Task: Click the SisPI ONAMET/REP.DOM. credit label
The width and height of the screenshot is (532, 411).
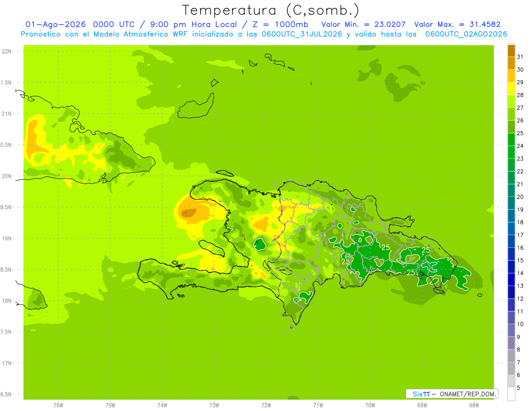Action: 452,394
